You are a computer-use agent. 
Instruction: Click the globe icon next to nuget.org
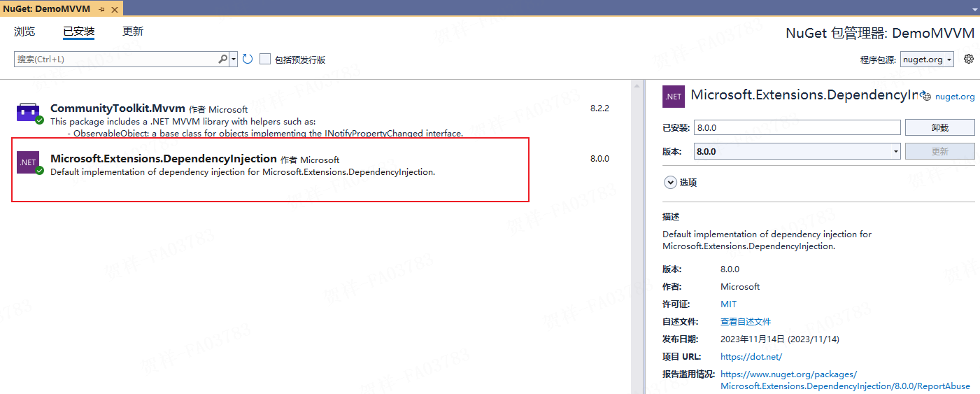pos(927,97)
